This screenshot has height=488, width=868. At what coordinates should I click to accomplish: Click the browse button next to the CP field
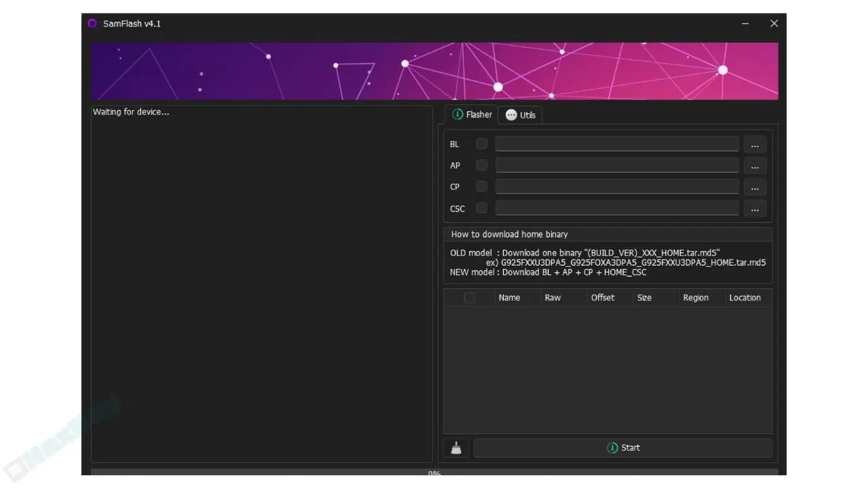(755, 187)
